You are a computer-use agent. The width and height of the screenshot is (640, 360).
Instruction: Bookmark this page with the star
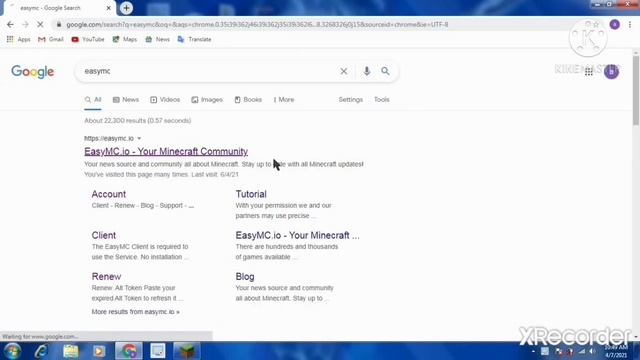pos(596,24)
